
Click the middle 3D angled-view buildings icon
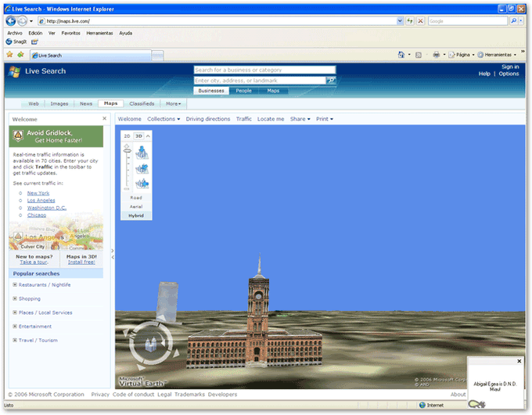pyautogui.click(x=142, y=168)
